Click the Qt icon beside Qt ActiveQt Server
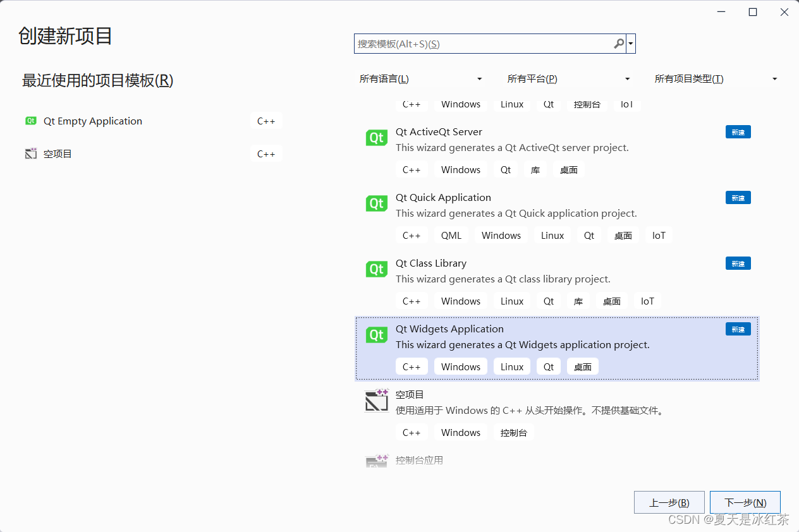Screen dimensions: 799x532 point(377,138)
